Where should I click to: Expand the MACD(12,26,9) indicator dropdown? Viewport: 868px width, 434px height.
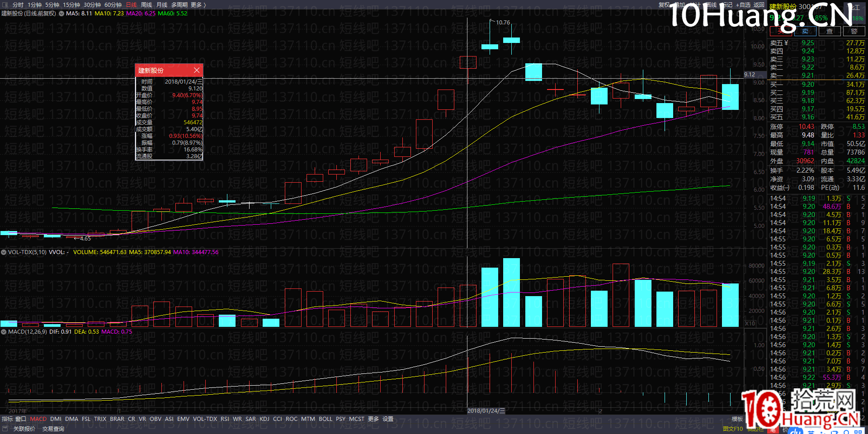4,332
